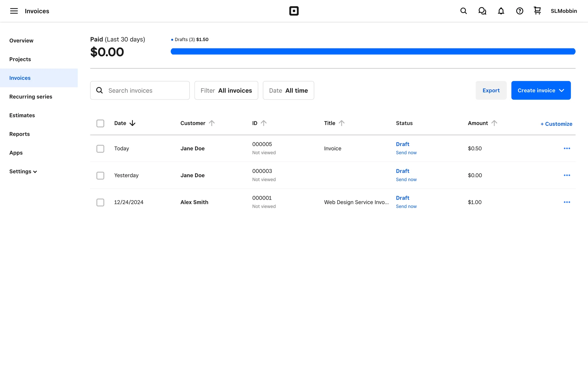Check the Alex Smith invoice row

100,202
